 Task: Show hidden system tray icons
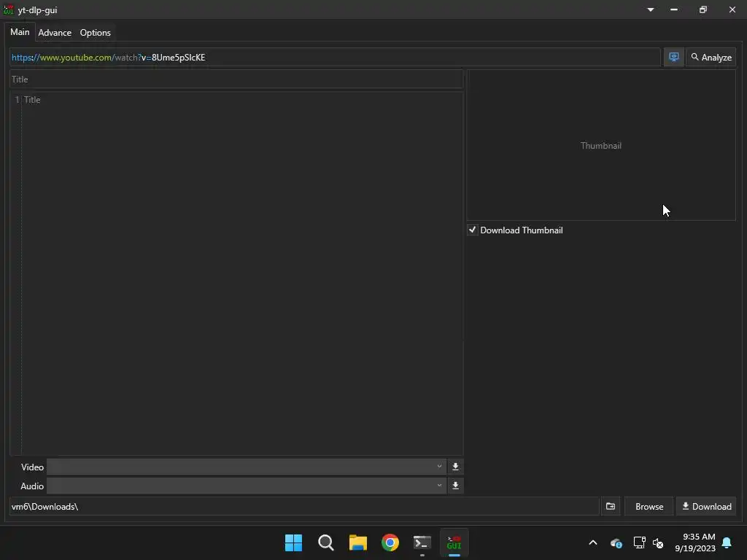coord(593,542)
